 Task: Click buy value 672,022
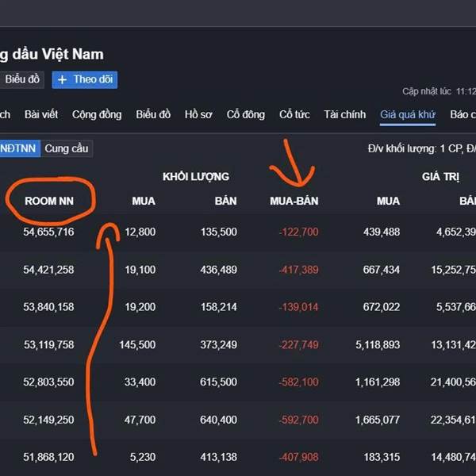(x=382, y=307)
